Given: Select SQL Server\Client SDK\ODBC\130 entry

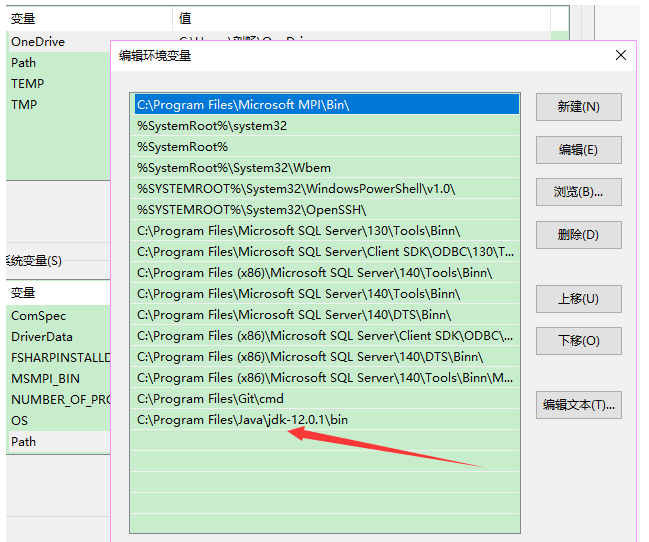Looking at the screenshot, I should point(327,252).
